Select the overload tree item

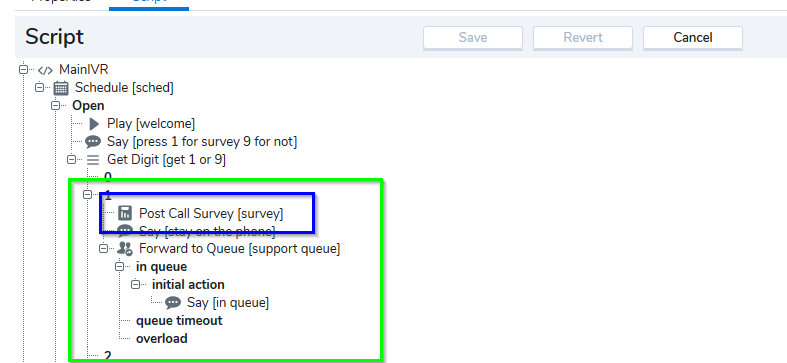(162, 339)
